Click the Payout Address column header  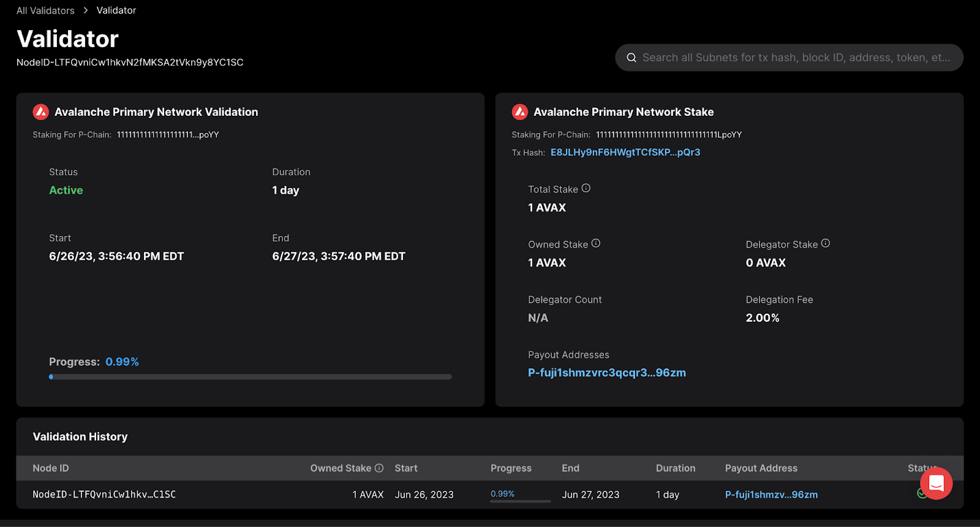tap(761, 468)
